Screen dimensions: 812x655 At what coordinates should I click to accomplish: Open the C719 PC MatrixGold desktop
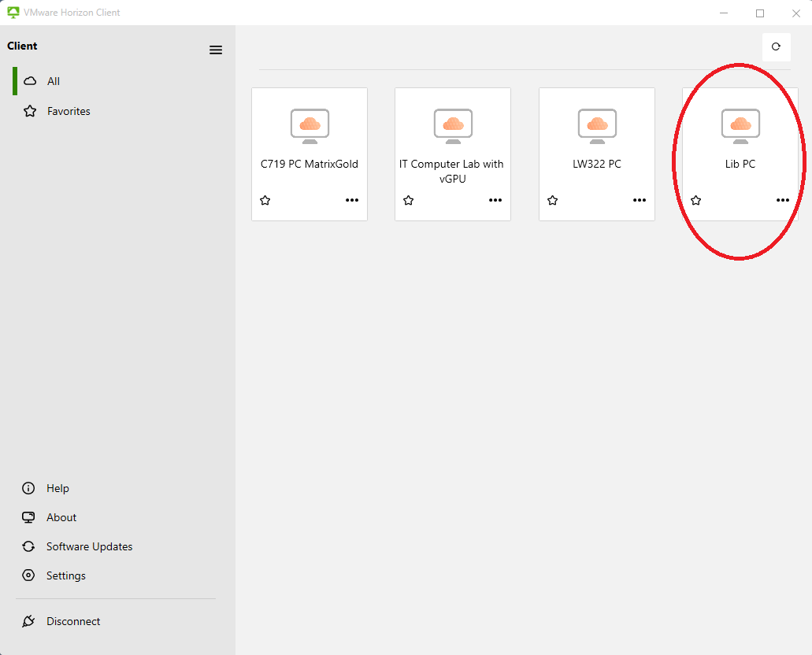pyautogui.click(x=310, y=154)
